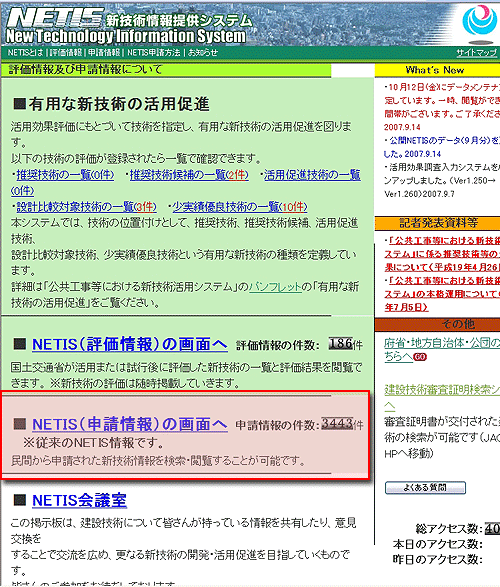Open the NETIS申請方法 menu item
This screenshot has width=500, height=587.
click(x=154, y=53)
